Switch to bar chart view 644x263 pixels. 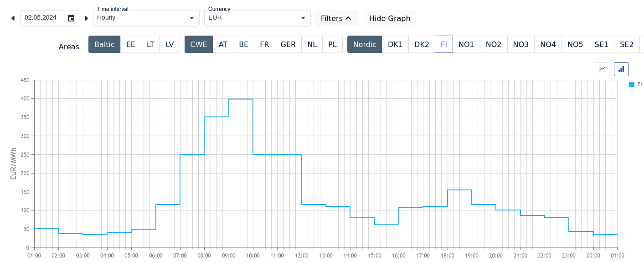tap(621, 69)
